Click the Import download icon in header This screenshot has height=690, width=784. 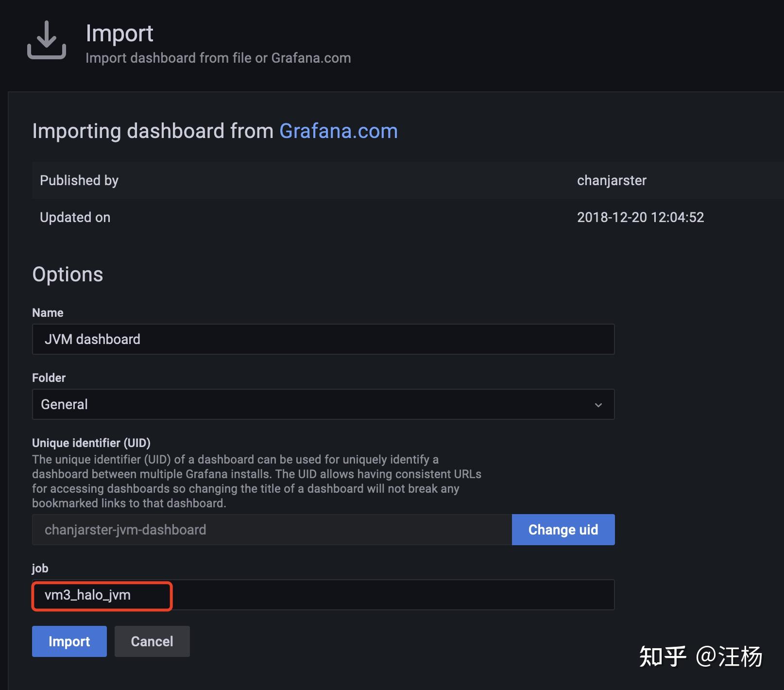[x=47, y=40]
